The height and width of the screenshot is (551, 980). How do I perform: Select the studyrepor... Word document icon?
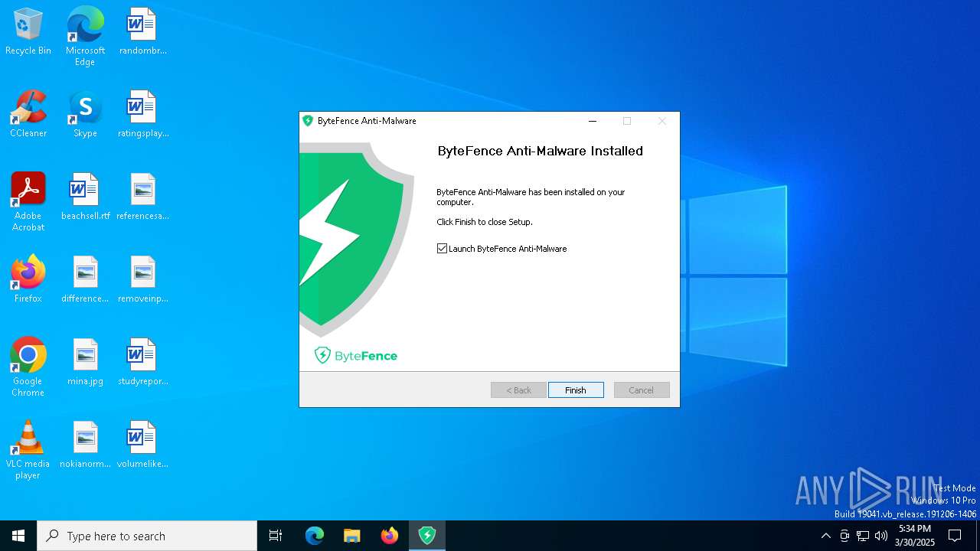(x=142, y=362)
